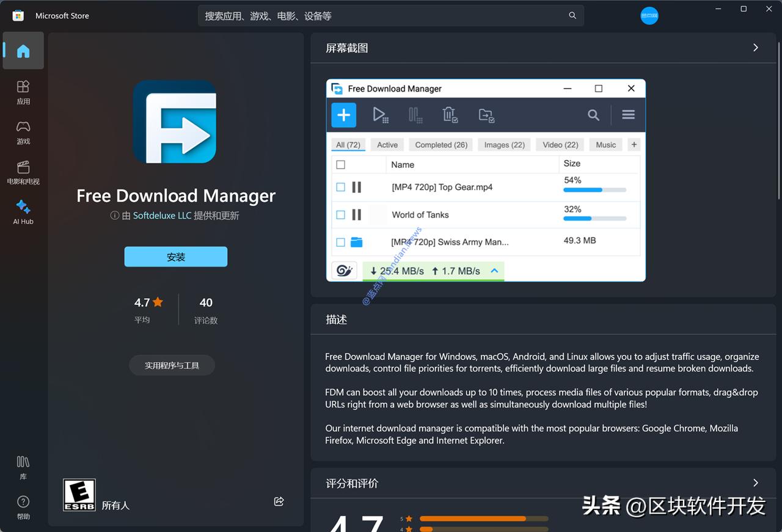Open the 应用 section in the sidebar
The image size is (782, 532).
point(23,92)
